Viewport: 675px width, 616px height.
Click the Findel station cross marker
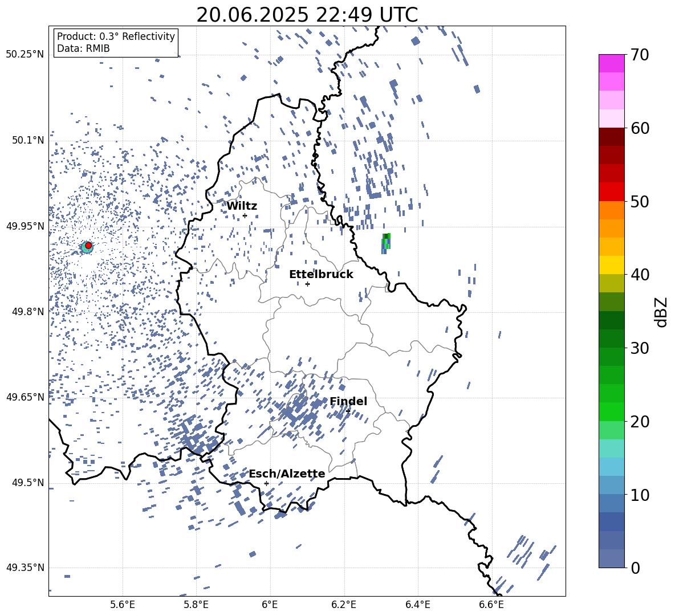click(348, 411)
